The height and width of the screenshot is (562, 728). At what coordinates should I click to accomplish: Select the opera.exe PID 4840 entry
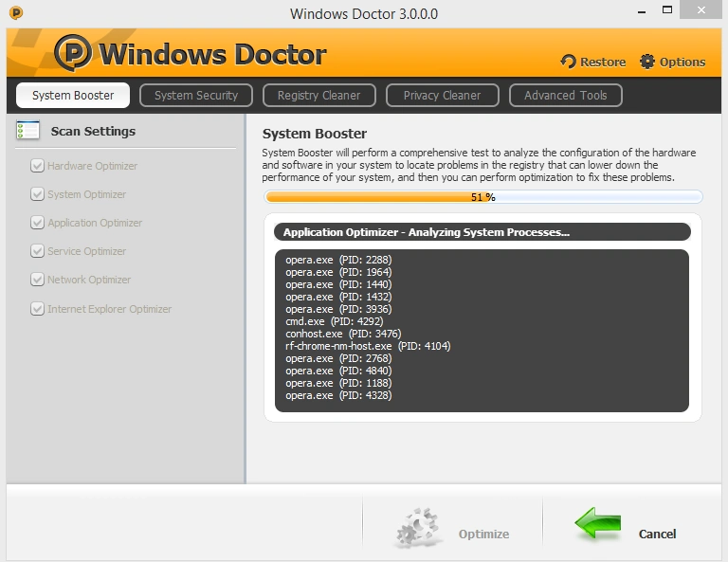click(x=338, y=371)
